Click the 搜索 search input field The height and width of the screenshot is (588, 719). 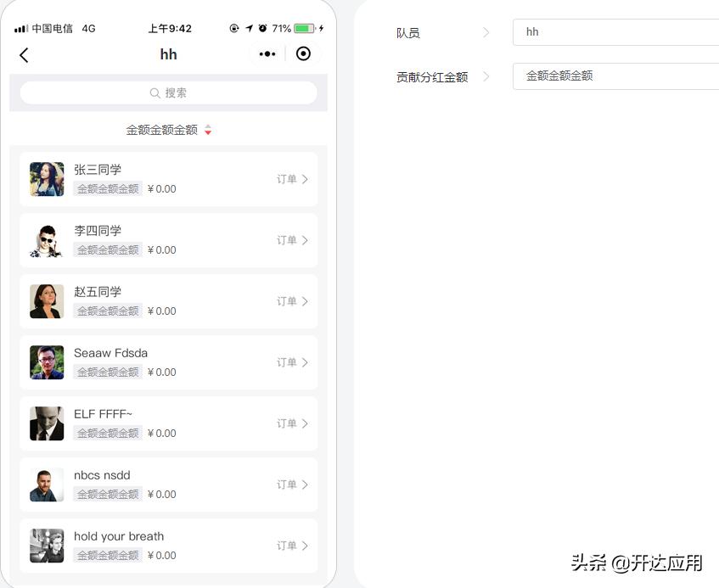[x=168, y=92]
